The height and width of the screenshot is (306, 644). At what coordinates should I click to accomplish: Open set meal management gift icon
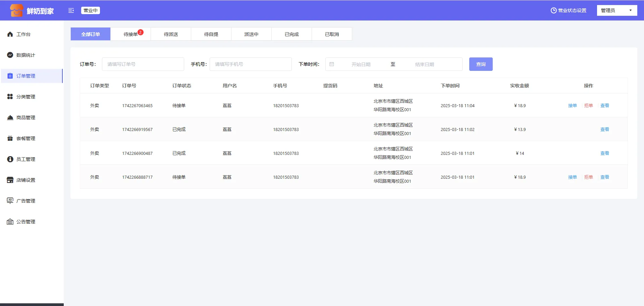(x=10, y=138)
